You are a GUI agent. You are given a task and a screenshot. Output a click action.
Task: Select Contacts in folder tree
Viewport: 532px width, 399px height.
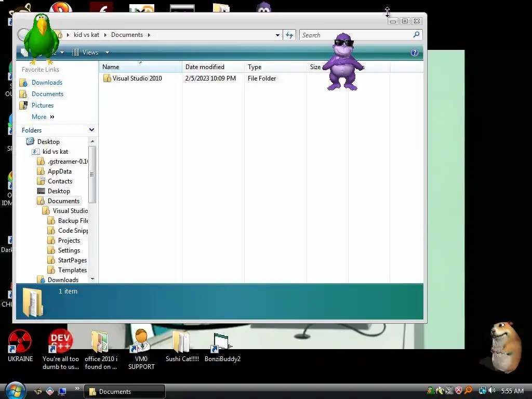60,181
